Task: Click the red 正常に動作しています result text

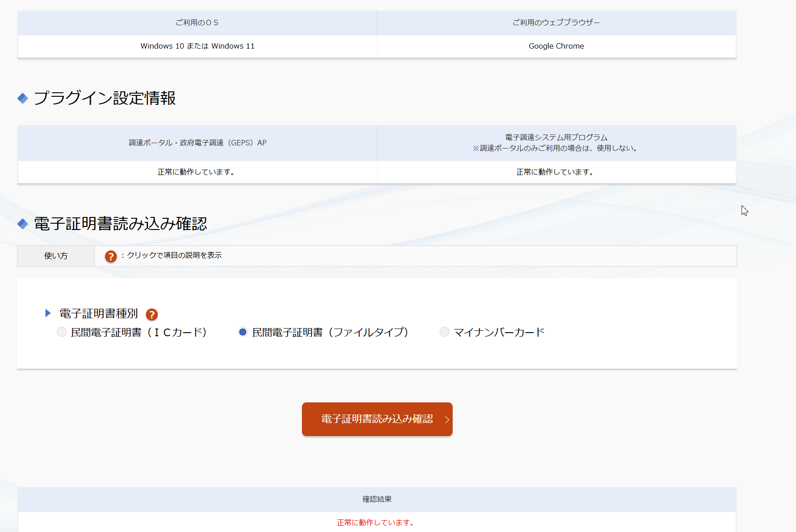Action: [x=376, y=523]
